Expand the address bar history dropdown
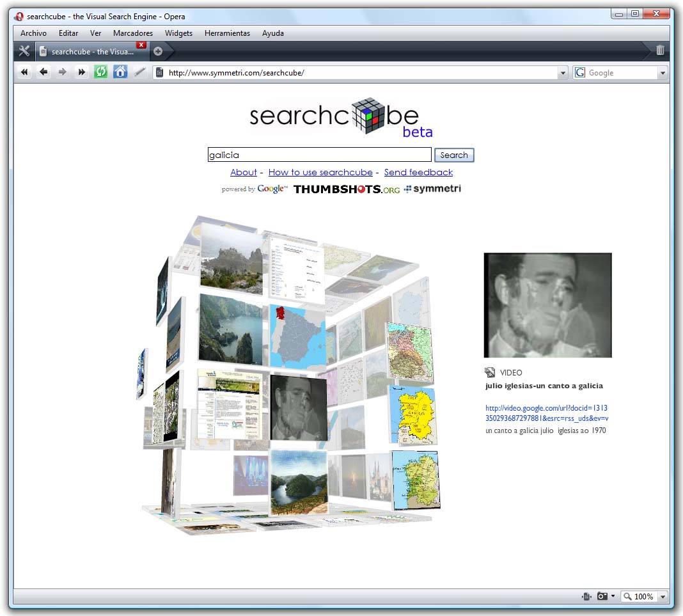This screenshot has width=683, height=616. pyautogui.click(x=563, y=73)
